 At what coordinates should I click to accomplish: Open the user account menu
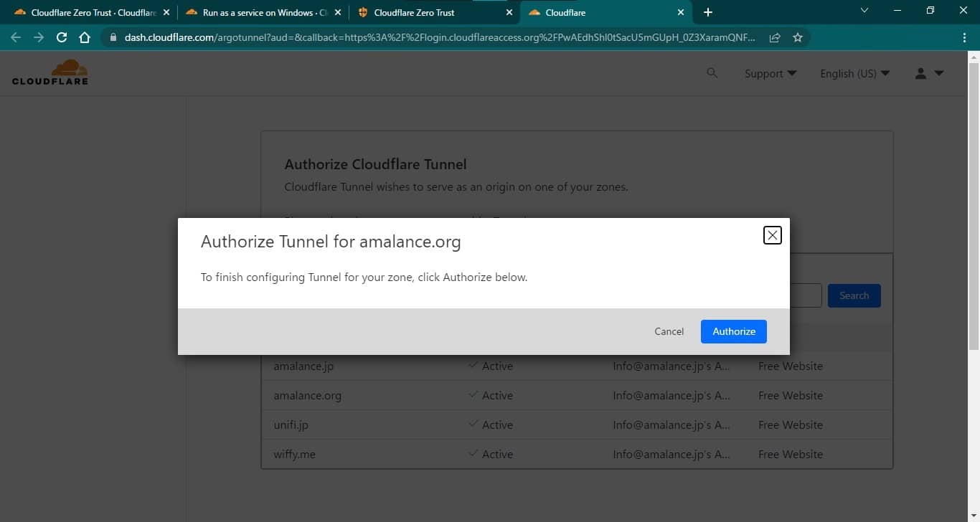(929, 73)
